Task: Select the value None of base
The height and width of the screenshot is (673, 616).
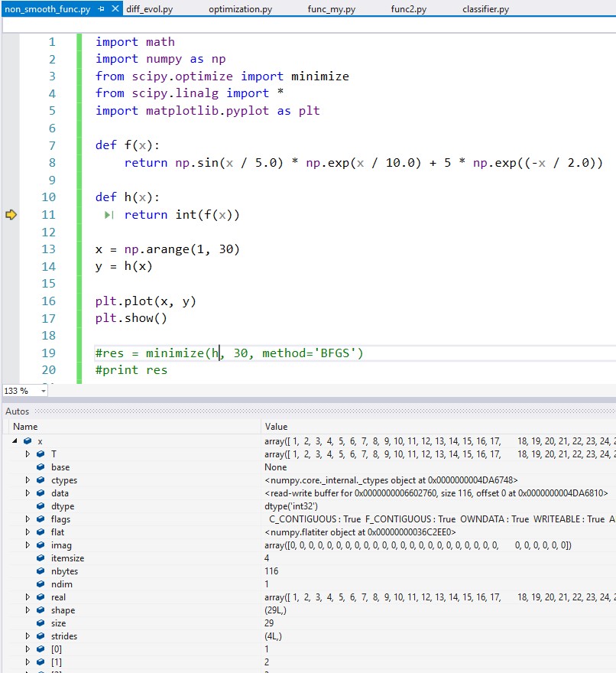Action: (275, 467)
